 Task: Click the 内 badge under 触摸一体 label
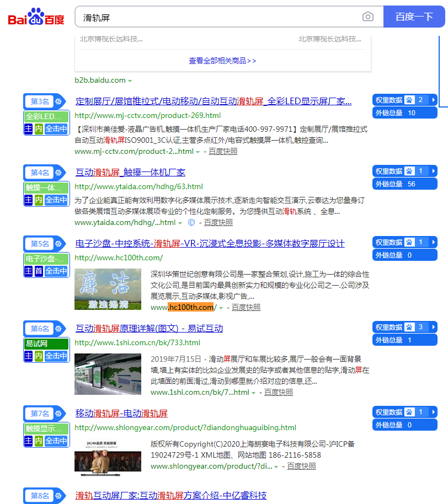pyautogui.click(x=39, y=200)
